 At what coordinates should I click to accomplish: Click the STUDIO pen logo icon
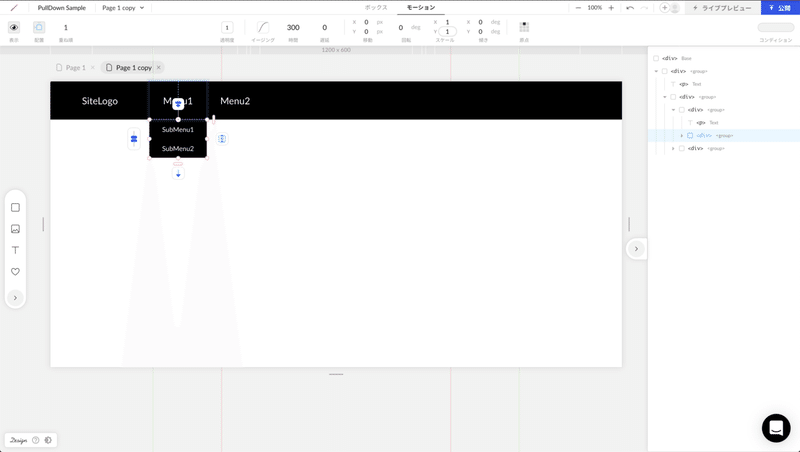[x=14, y=8]
